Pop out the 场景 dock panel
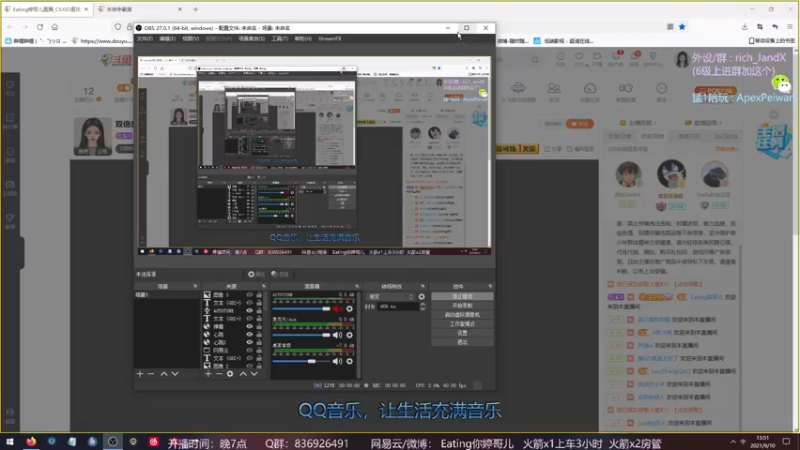This screenshot has height=450, width=800. (195, 286)
